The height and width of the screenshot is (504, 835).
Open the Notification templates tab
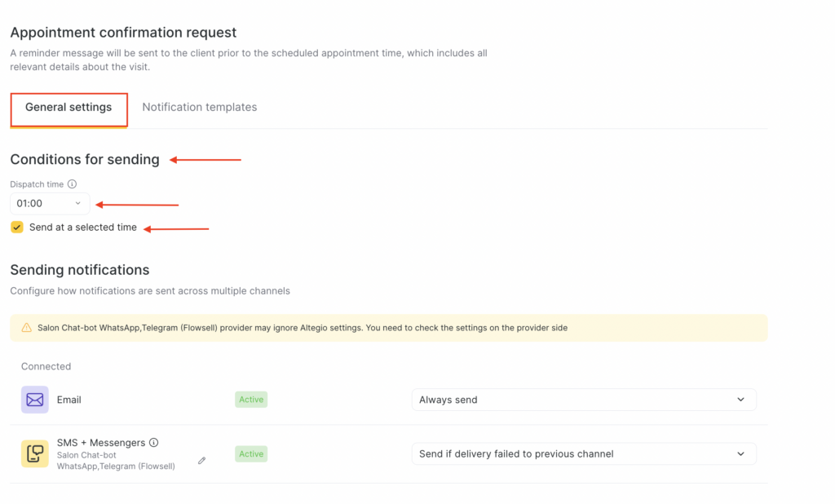(199, 108)
